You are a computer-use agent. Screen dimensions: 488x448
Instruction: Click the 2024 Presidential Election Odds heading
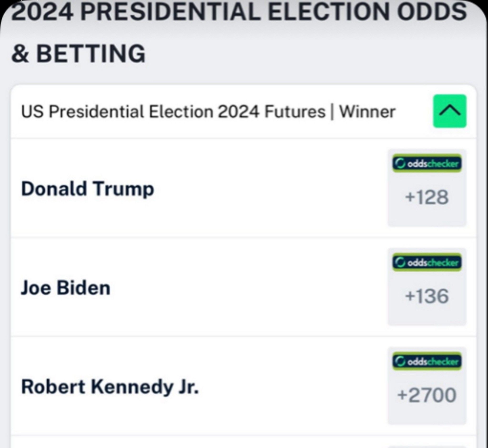[x=239, y=12]
